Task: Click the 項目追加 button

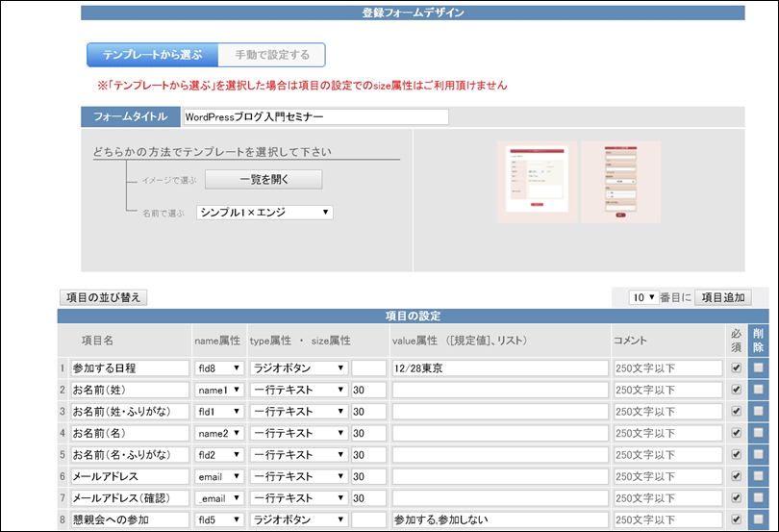Action: [723, 297]
